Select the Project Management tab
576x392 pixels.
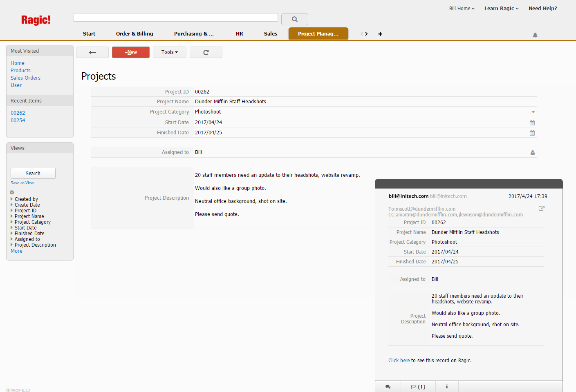tap(318, 33)
